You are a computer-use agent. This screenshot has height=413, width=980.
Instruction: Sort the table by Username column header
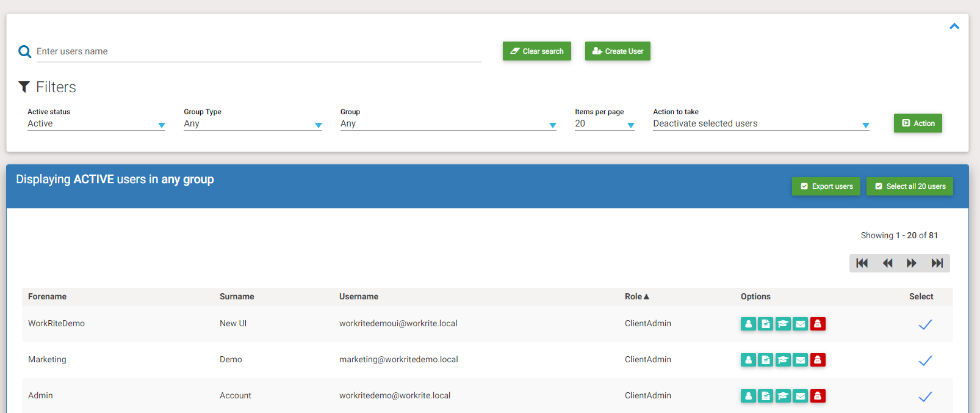tap(359, 297)
